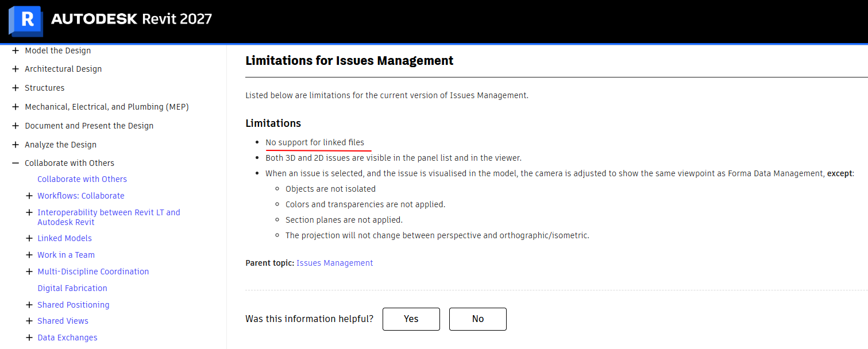Viewport: 868px width, 349px height.
Task: Open Mechanical, Electrical, and Plumbing (MEP) topic
Action: 107,107
